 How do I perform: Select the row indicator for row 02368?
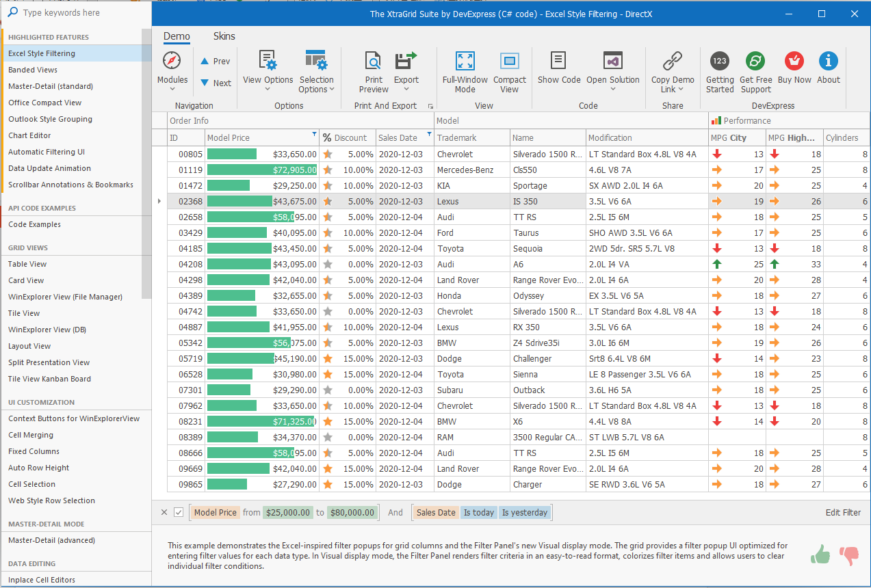click(x=160, y=202)
